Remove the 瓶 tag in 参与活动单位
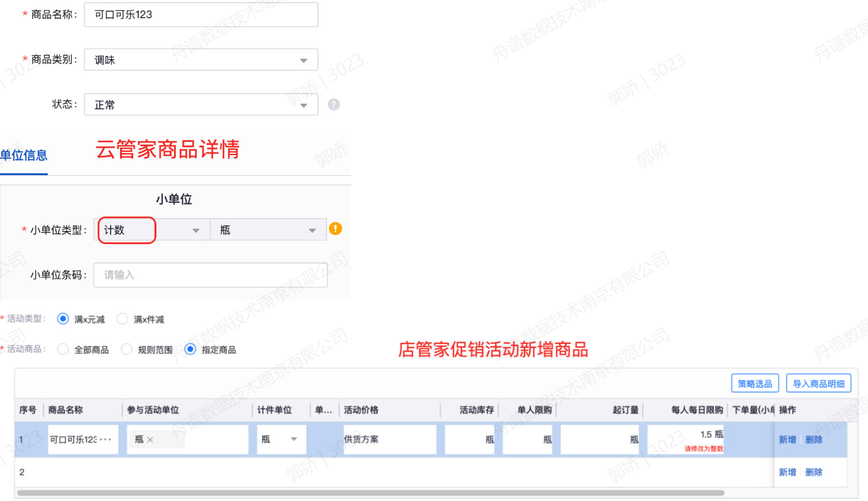Viewport: 868px width, 501px height. point(150,439)
